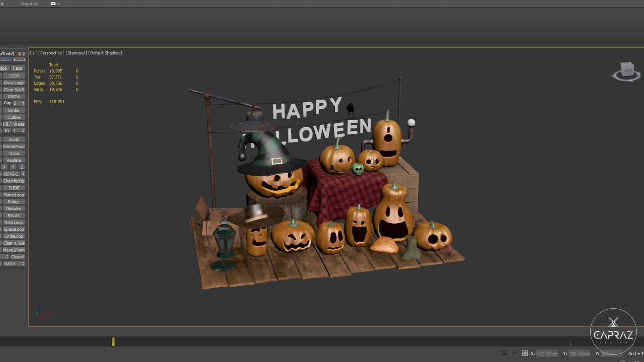This screenshot has height=362, width=644.
Task: Click the Replace button
Action: coord(14,160)
